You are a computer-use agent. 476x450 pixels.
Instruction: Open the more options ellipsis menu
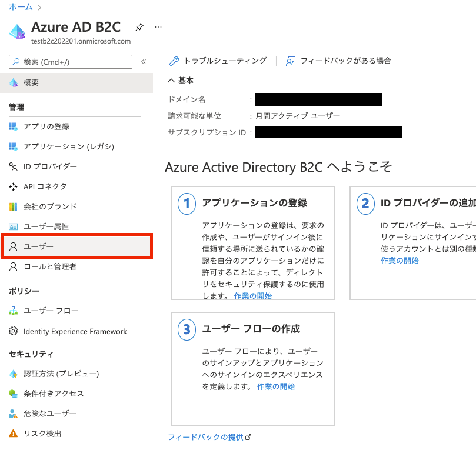[158, 27]
